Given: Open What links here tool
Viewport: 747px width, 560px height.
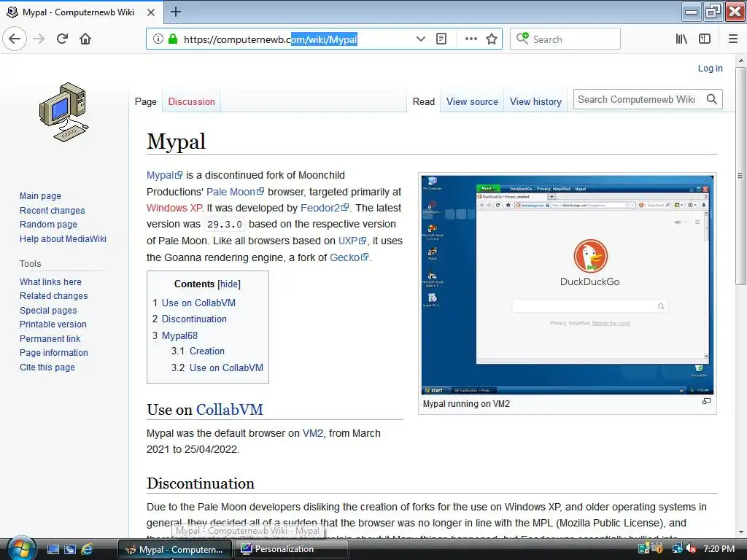Looking at the screenshot, I should [x=50, y=282].
